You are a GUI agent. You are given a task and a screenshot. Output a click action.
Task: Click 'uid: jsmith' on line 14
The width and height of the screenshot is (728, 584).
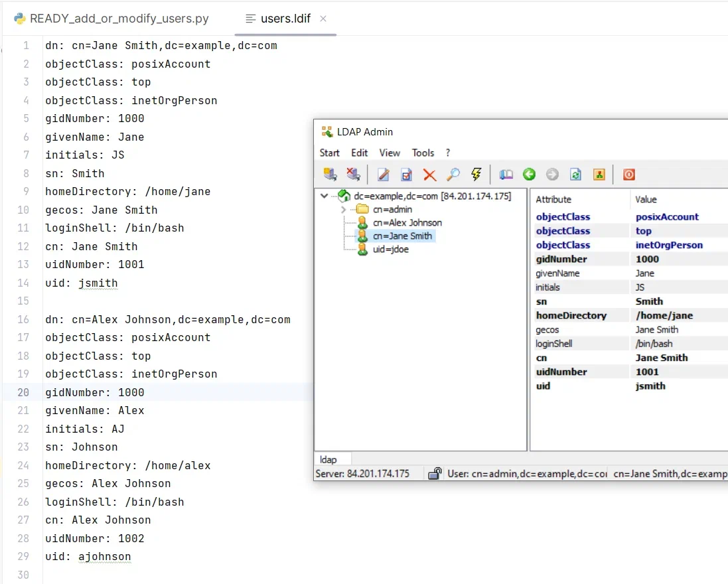click(x=81, y=283)
